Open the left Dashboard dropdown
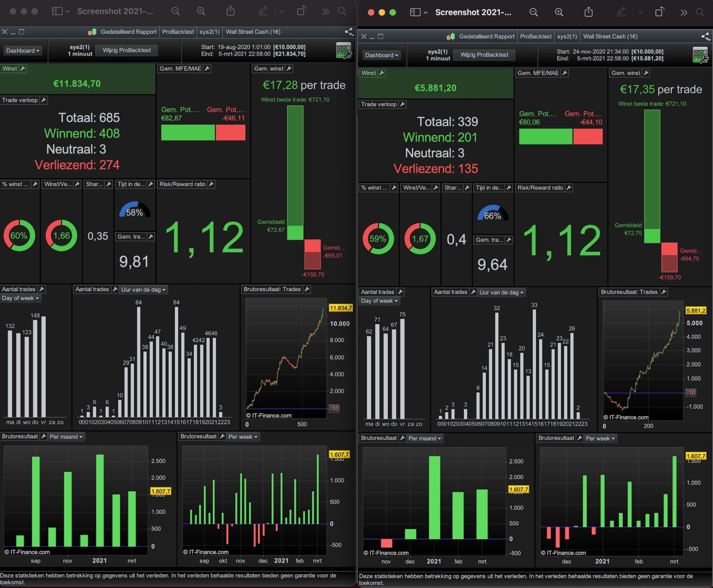The height and width of the screenshot is (588, 713). 23,51
